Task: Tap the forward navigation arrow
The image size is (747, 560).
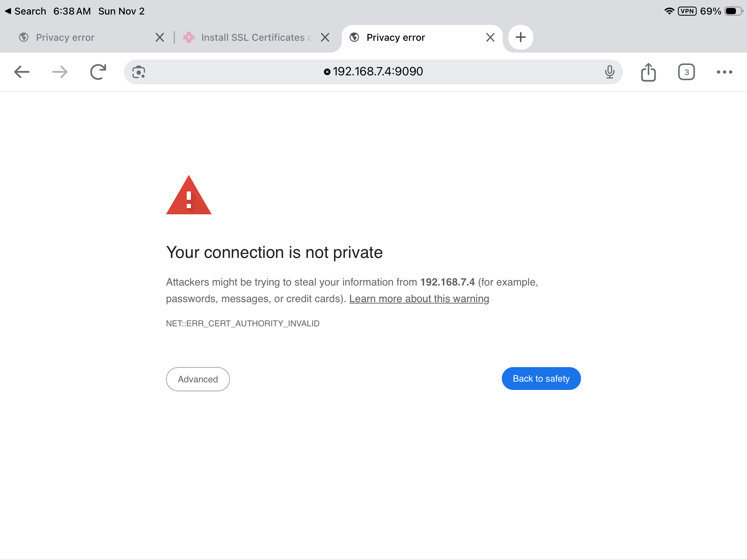Action: 60,72
